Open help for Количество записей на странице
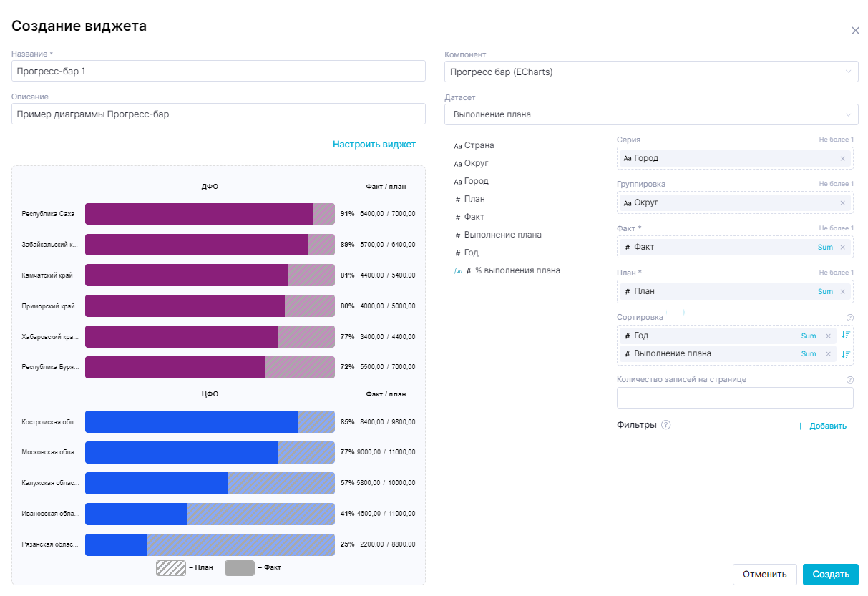 click(850, 380)
